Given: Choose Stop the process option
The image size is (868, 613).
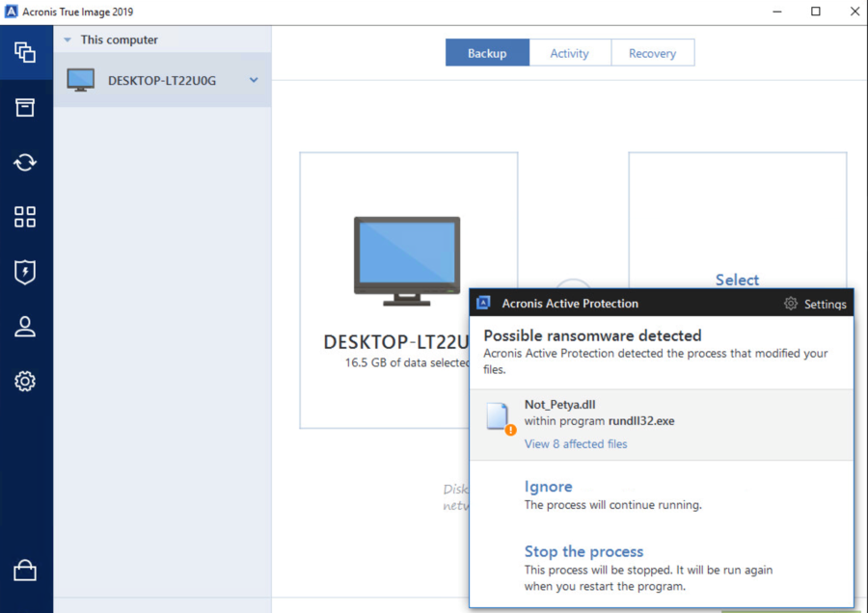Looking at the screenshot, I should click(x=583, y=551).
